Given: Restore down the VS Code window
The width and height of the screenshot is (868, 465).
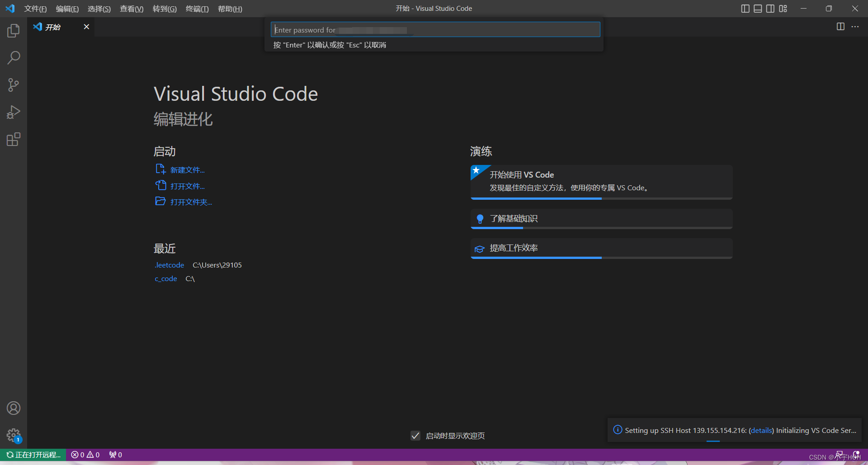Looking at the screenshot, I should pos(829,9).
